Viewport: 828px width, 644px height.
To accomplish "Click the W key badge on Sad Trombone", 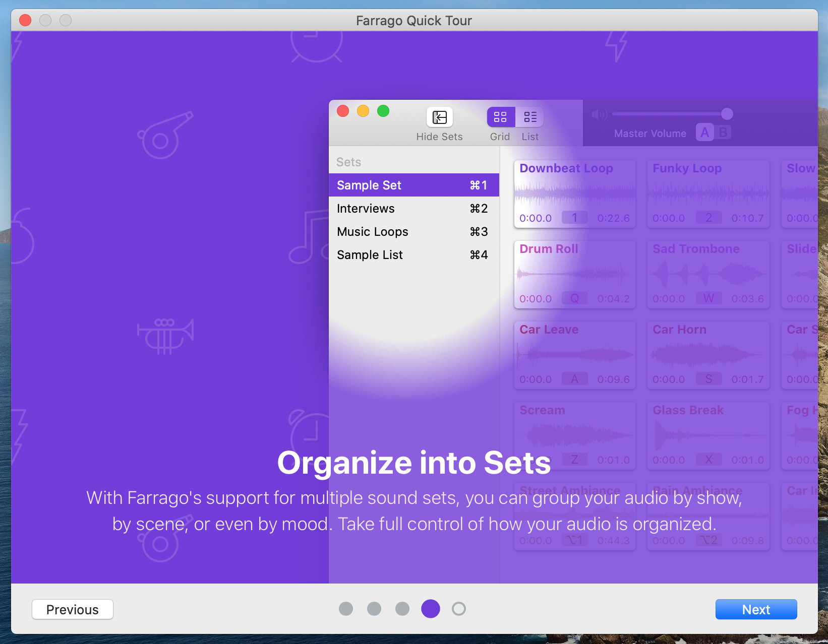I will coord(708,298).
